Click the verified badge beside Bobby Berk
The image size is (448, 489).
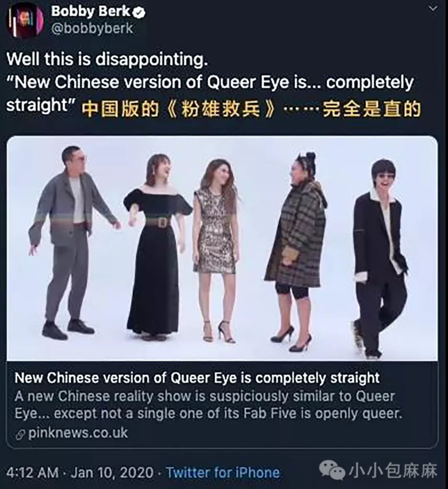[x=139, y=12]
